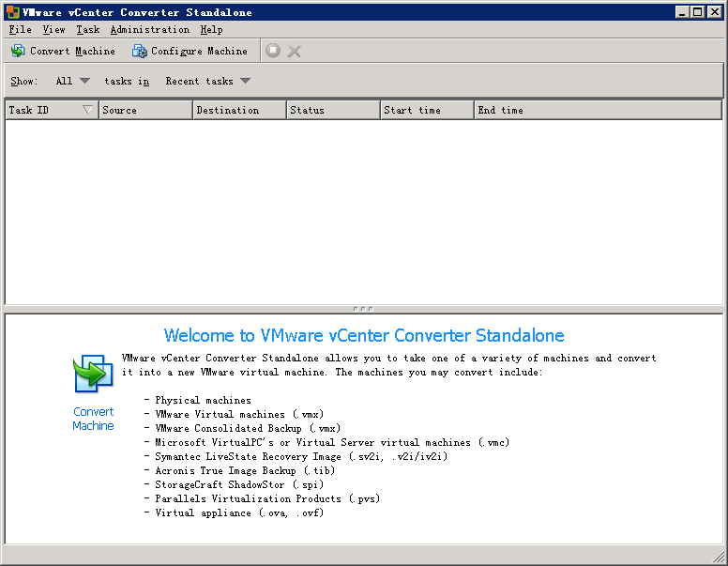The height and width of the screenshot is (566, 728).
Task: Click the Convert Machine link under icon
Action: coord(93,419)
